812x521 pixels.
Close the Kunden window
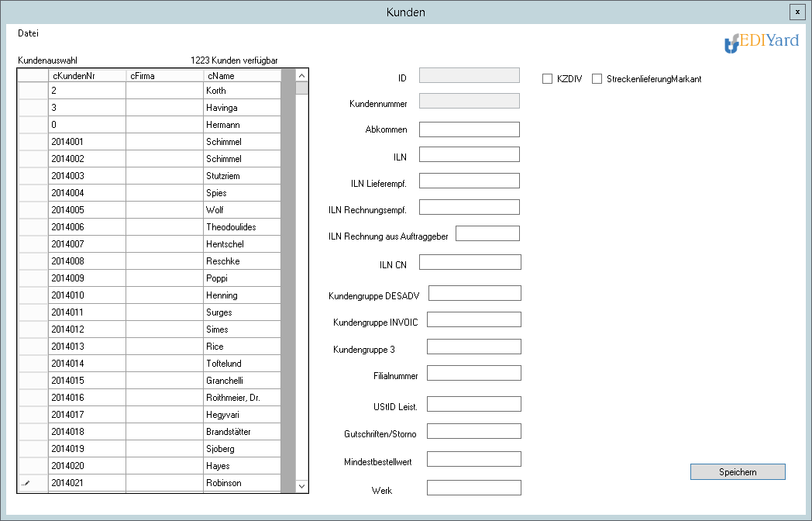point(797,12)
